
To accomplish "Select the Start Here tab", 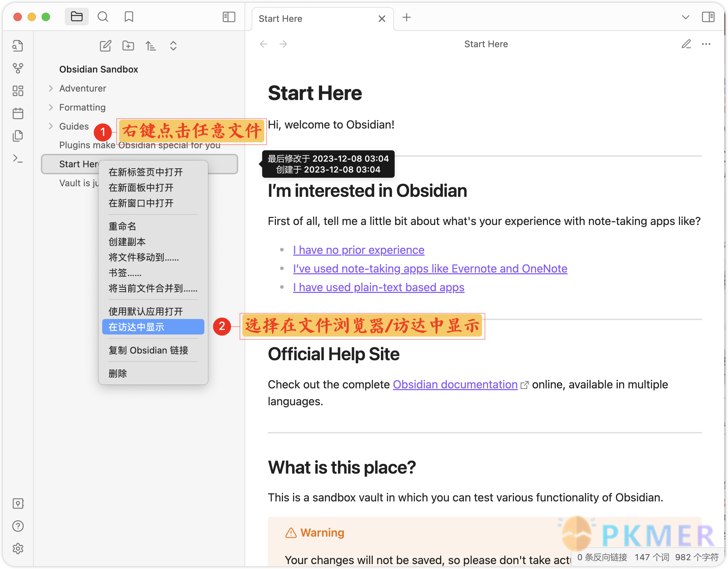I will point(322,19).
